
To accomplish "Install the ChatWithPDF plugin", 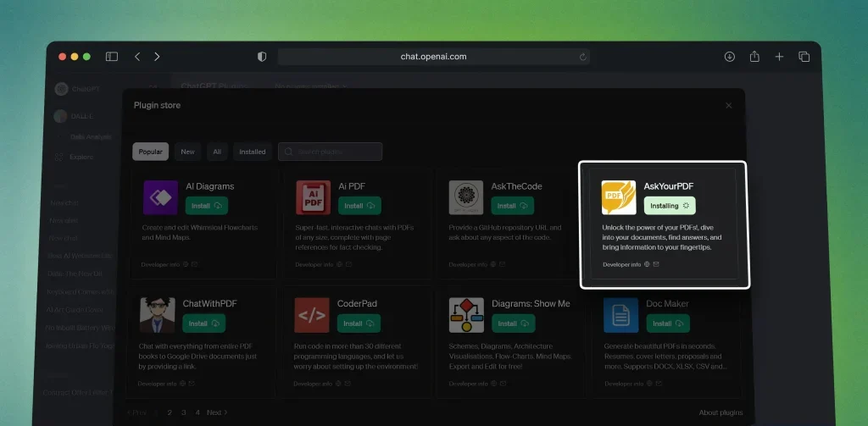I will tap(203, 324).
